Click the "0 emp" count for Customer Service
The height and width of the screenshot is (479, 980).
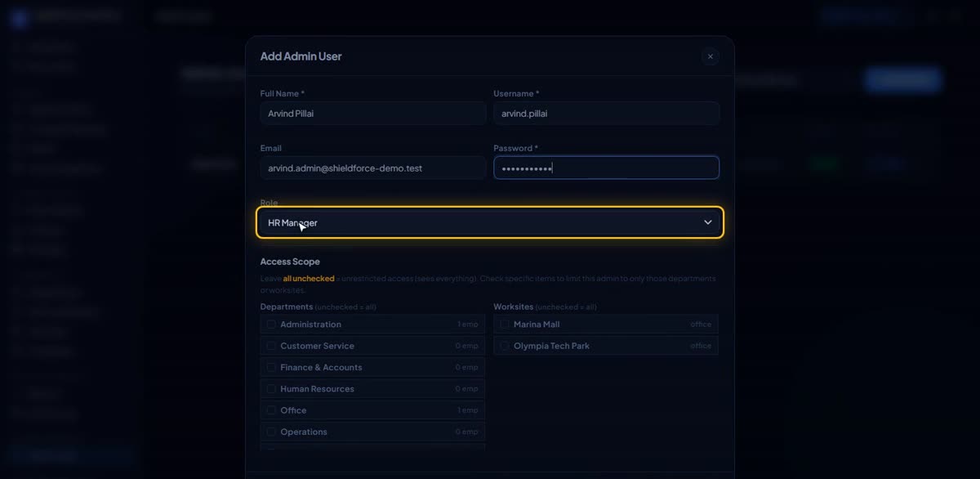pyautogui.click(x=467, y=346)
